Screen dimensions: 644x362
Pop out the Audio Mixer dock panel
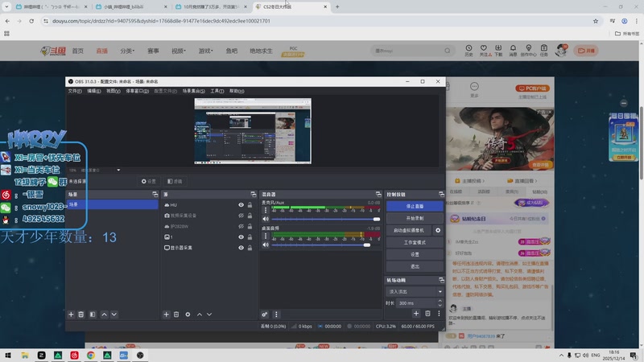378,194
